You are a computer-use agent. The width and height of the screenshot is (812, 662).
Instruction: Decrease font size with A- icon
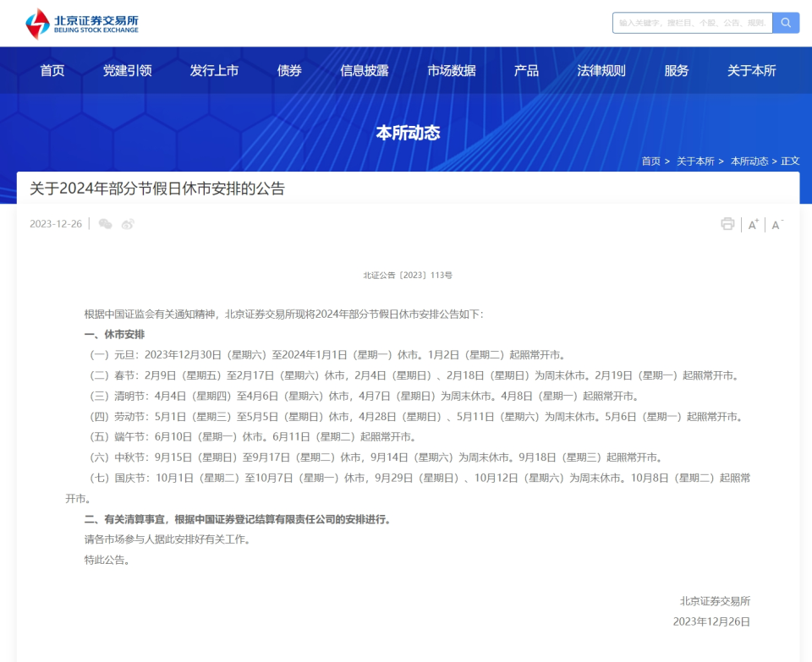(x=777, y=225)
